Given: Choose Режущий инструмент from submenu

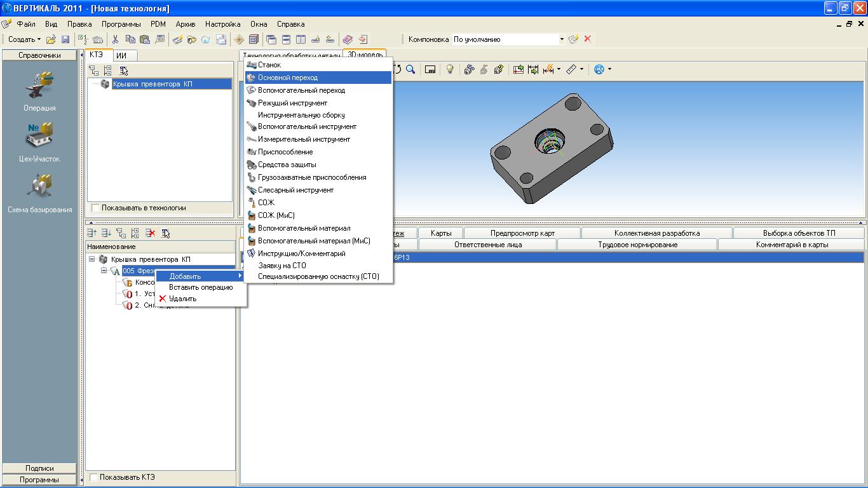Looking at the screenshot, I should (318, 103).
